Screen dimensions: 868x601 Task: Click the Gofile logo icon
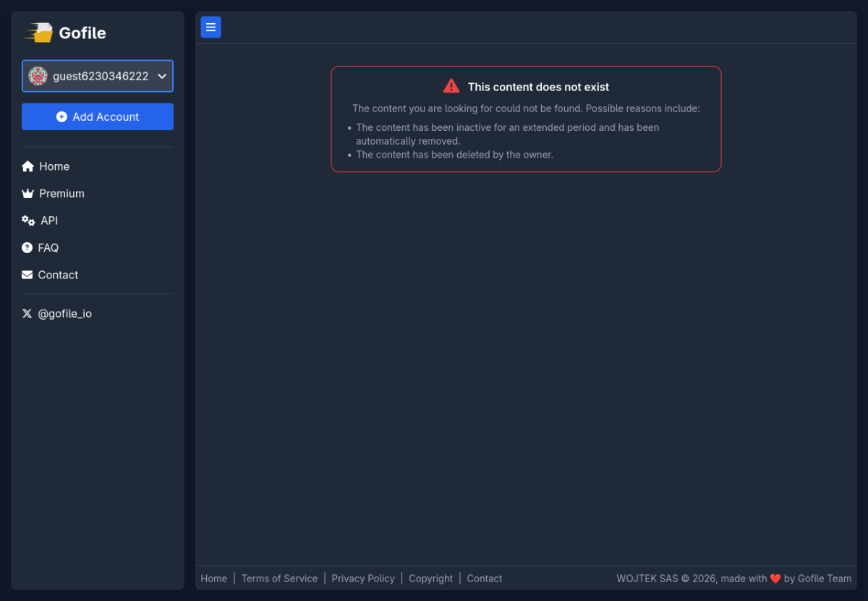coord(39,33)
